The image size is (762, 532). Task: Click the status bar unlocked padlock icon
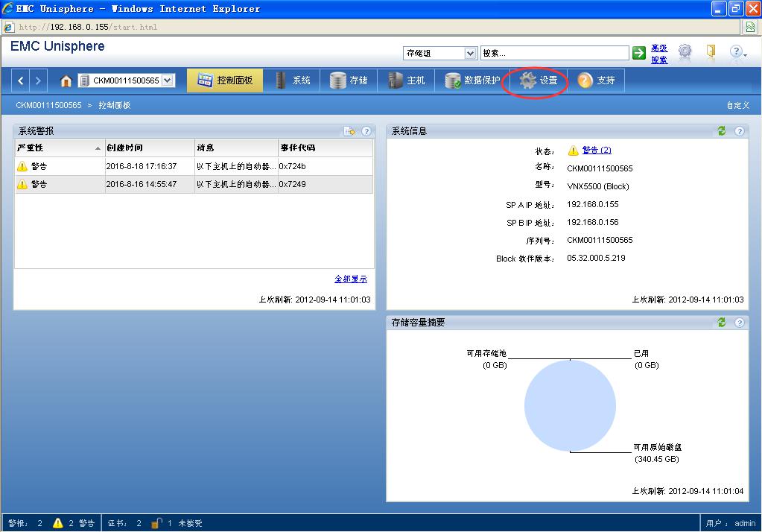tap(156, 523)
